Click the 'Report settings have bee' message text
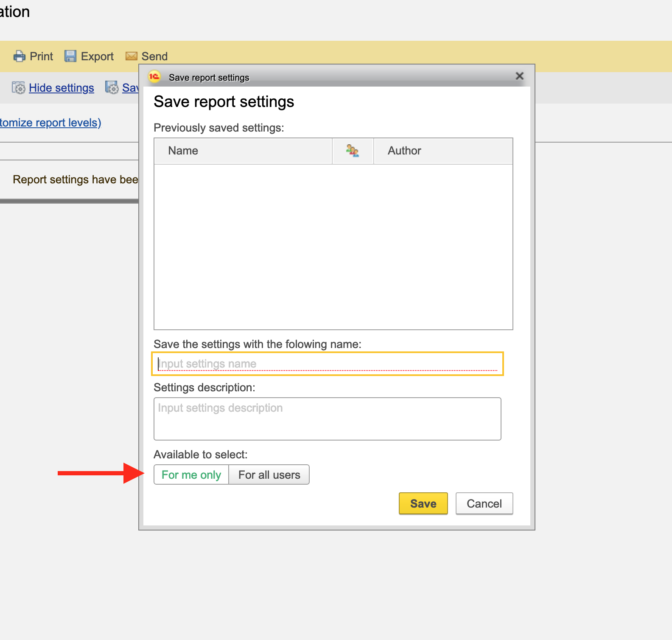This screenshot has height=640, width=672. (x=76, y=180)
